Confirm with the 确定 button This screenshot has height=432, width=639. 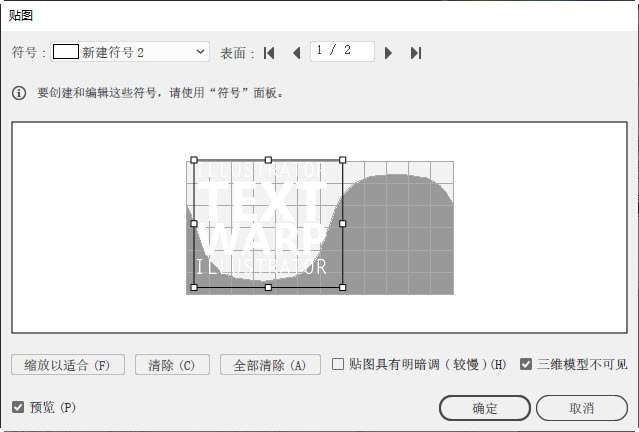(x=485, y=408)
